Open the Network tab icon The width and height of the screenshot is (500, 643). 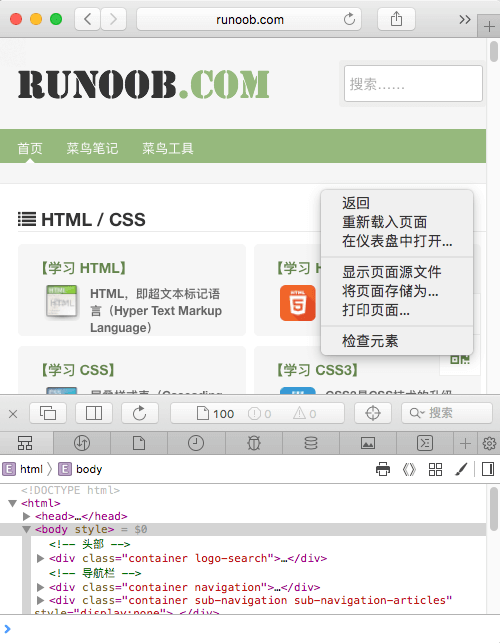(82, 443)
